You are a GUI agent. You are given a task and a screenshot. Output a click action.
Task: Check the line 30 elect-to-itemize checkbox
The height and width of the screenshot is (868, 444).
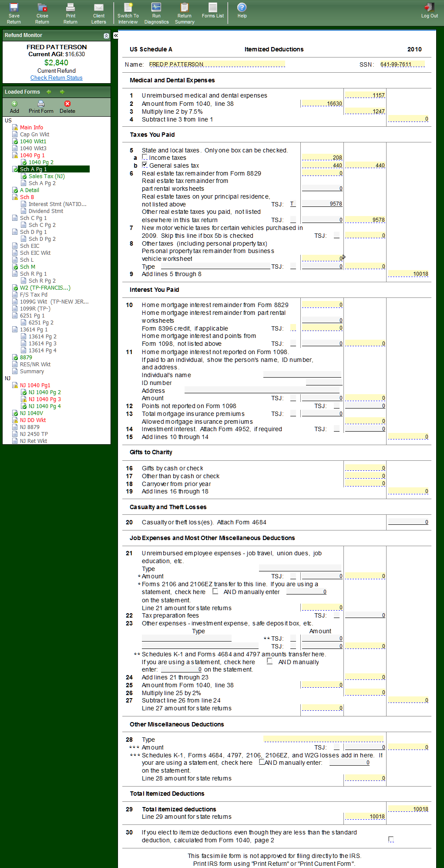390,839
